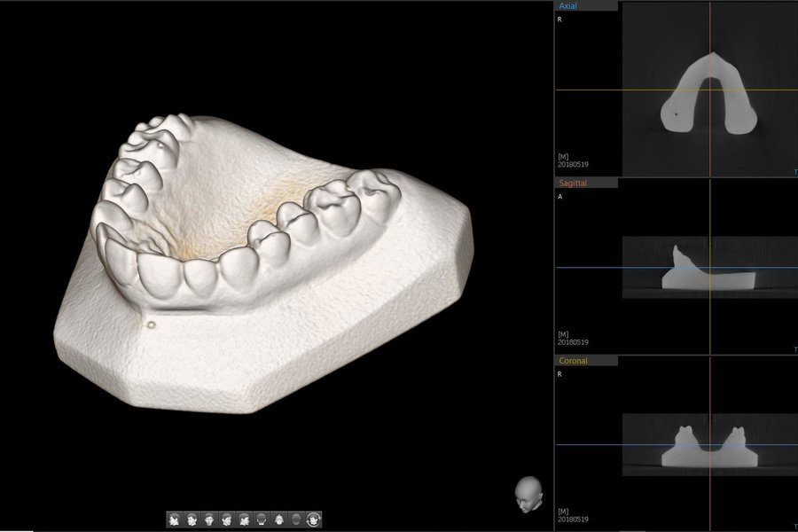Viewport: 798px width, 532px height.
Task: Click the leftmost head orientation preset icon
Action: (175, 520)
